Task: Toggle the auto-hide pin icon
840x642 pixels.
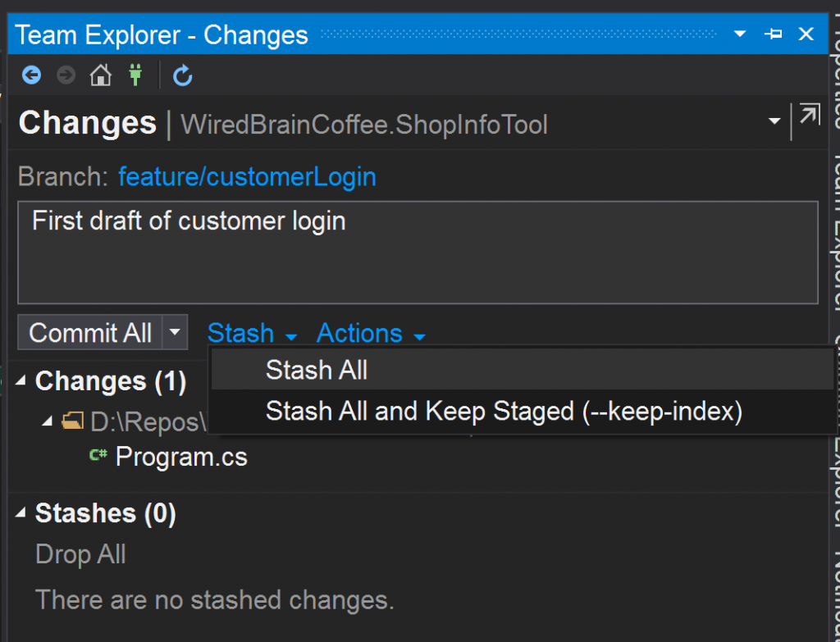Action: pyautogui.click(x=773, y=34)
